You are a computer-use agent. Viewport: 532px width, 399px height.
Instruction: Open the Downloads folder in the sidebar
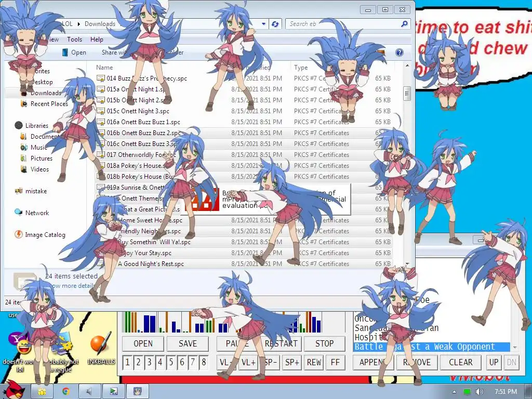point(46,93)
